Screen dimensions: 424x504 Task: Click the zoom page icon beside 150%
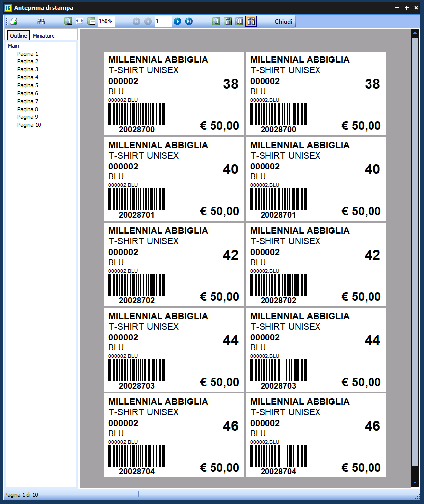91,21
